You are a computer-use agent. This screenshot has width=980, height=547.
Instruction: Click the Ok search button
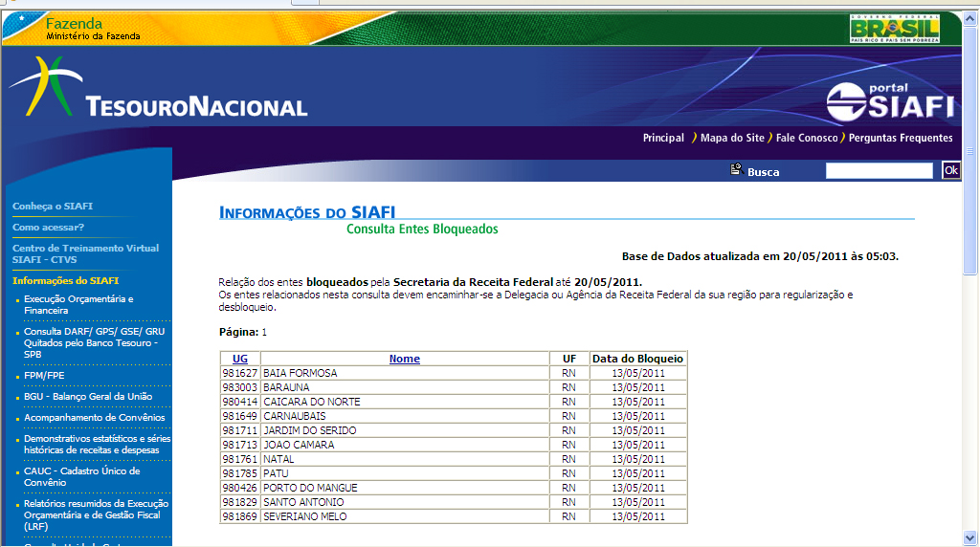(x=950, y=170)
